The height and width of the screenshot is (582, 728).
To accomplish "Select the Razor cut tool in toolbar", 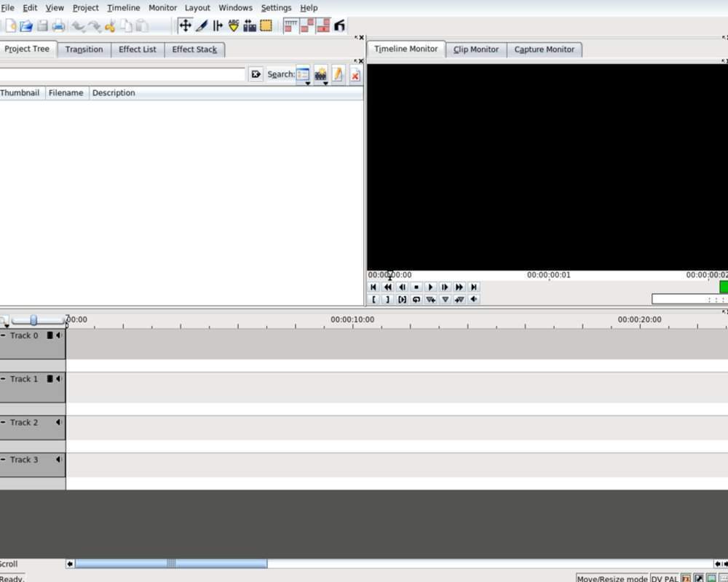I will [x=202, y=26].
